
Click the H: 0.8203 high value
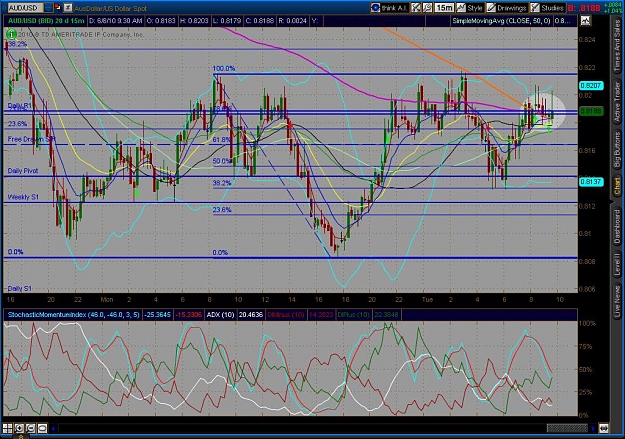[194, 21]
